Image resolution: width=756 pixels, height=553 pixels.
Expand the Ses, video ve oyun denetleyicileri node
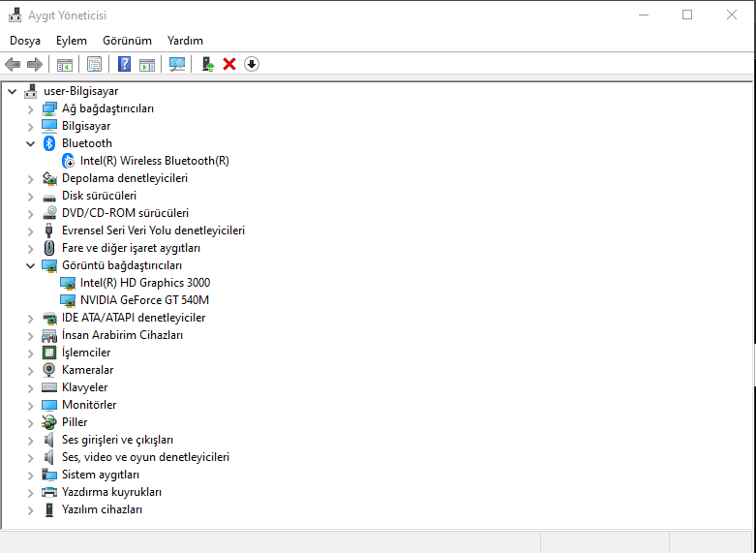click(30, 458)
